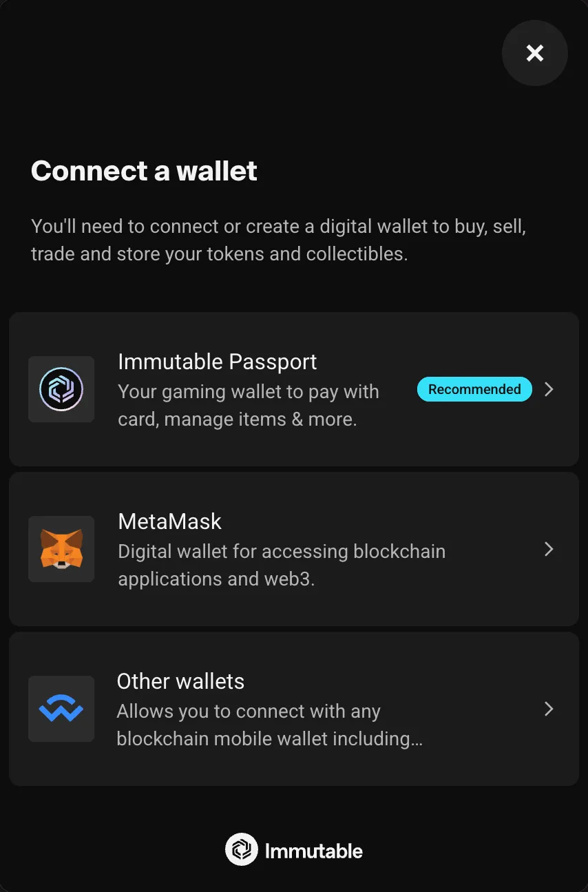
Task: Expand the Immutable Passport chevron arrow
Action: coord(549,389)
